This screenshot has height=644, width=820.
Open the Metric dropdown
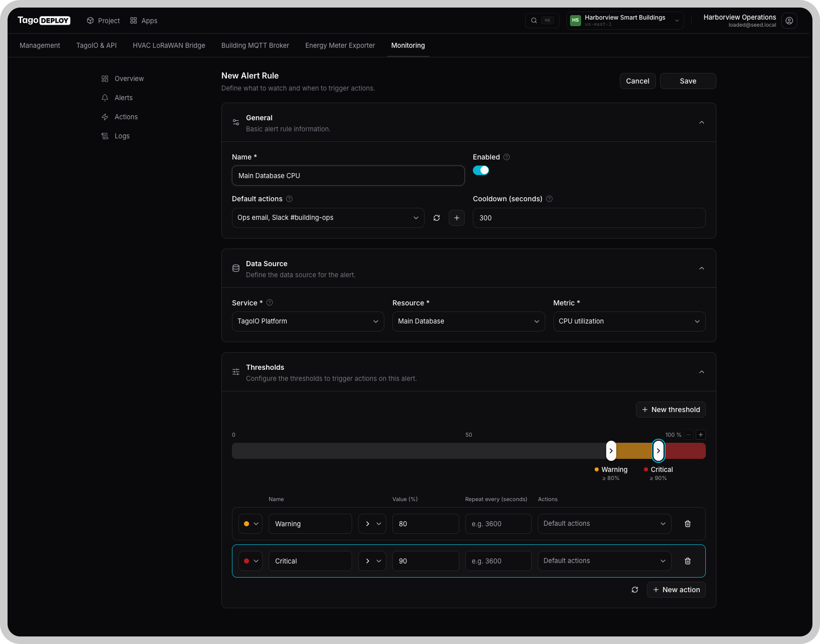(629, 321)
